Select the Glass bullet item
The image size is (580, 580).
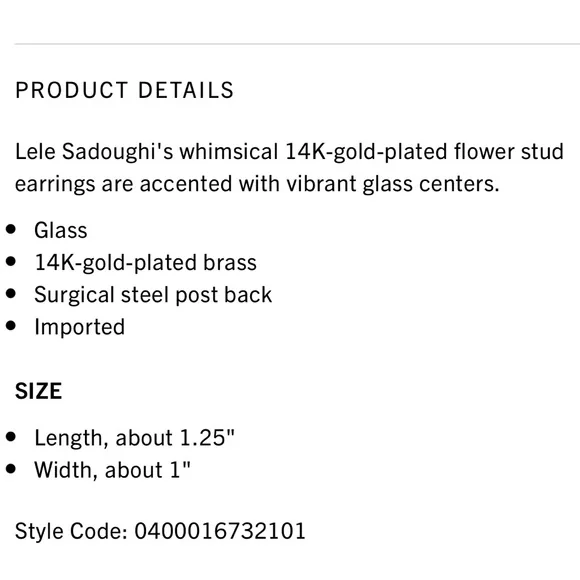61,230
